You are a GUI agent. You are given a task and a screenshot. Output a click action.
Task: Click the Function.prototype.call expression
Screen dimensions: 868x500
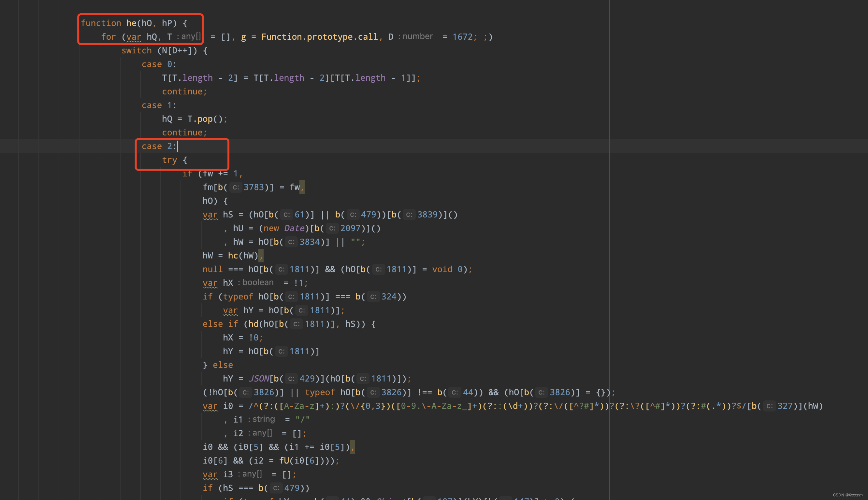tap(319, 37)
